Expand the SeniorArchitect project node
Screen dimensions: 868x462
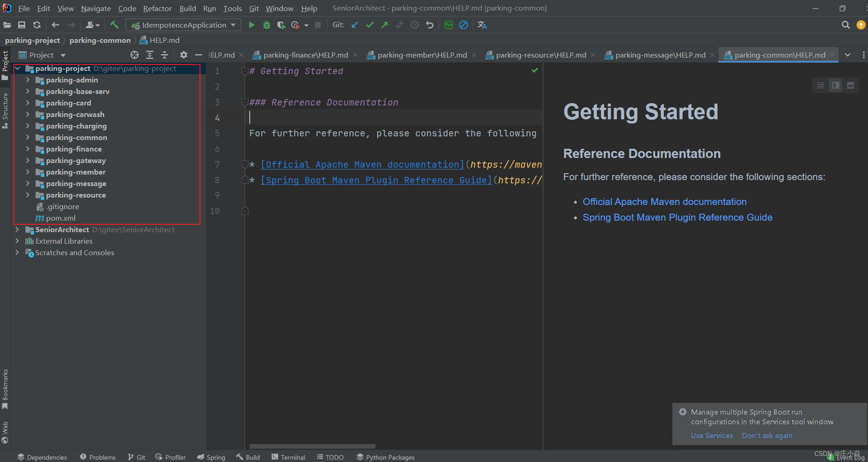(x=17, y=229)
